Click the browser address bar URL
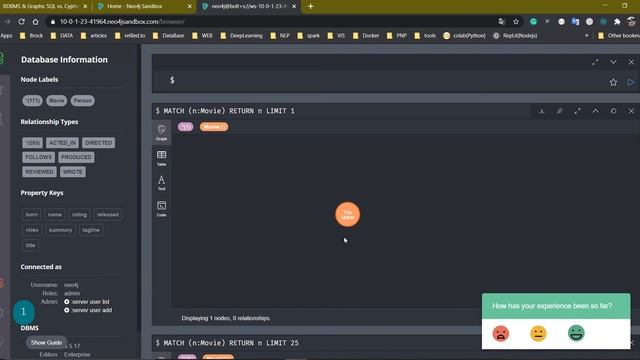Image resolution: width=640 pixels, height=360 pixels. [x=122, y=22]
